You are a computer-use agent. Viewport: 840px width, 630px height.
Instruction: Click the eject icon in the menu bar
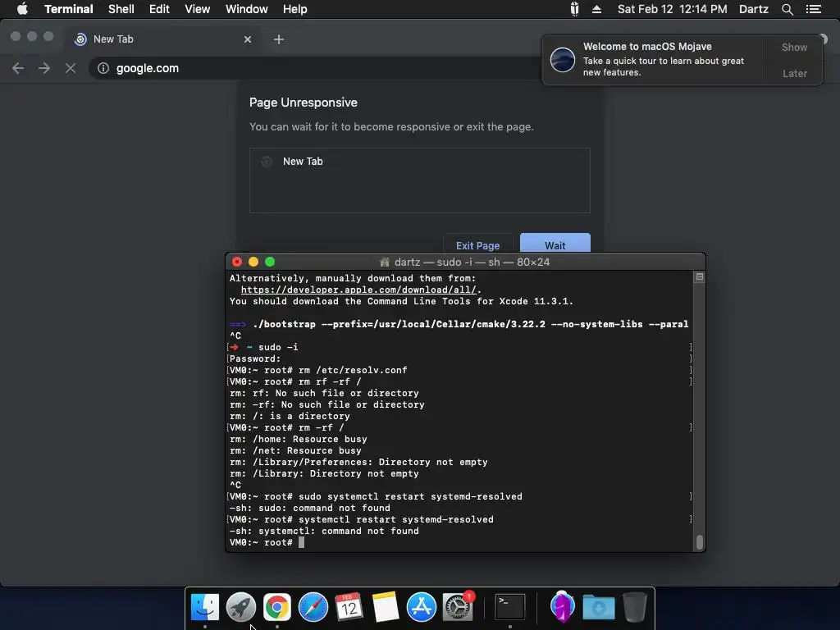596,9
